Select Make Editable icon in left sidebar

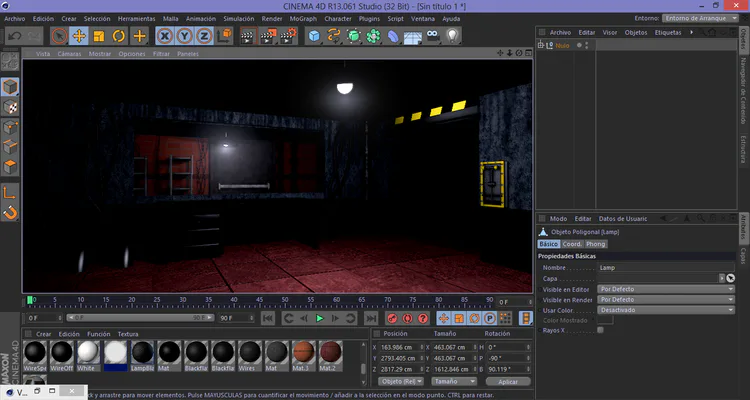tap(10, 61)
